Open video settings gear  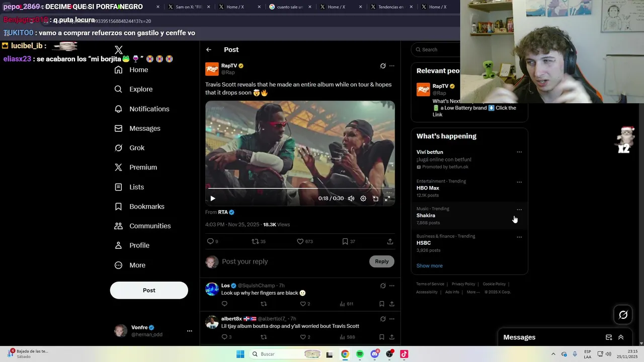coord(363,199)
